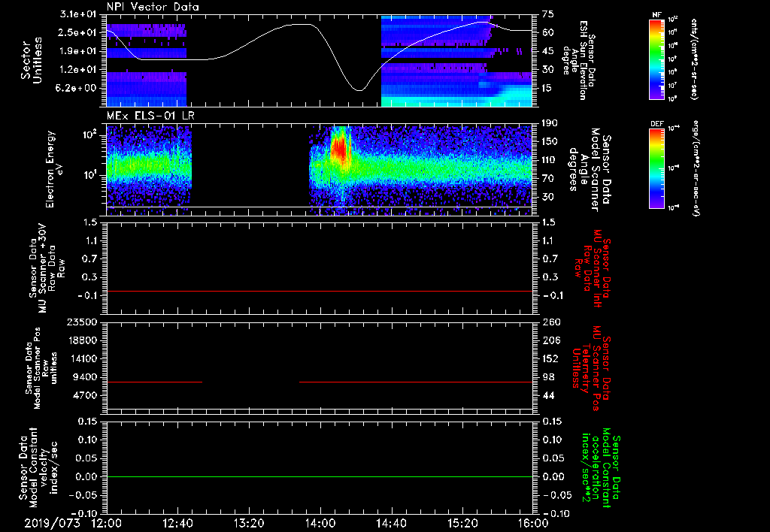The height and width of the screenshot is (532, 770).
Task: Click the 'Sector Unitless' axis title
Action: pos(32,60)
